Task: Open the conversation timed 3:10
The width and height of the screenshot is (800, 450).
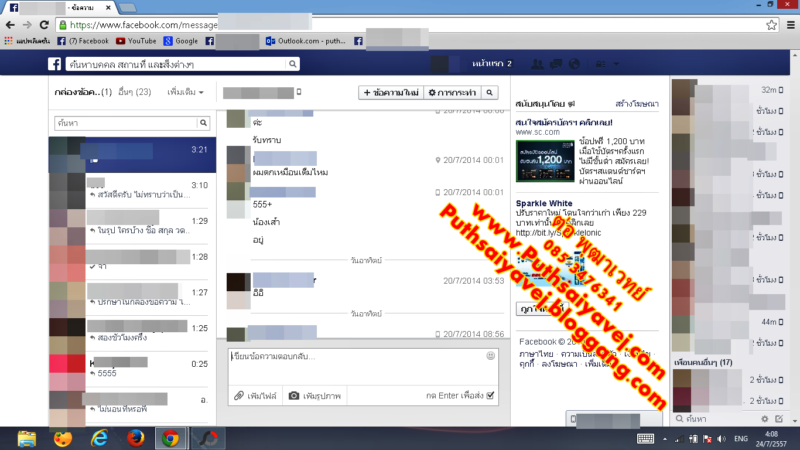Action: click(132, 190)
